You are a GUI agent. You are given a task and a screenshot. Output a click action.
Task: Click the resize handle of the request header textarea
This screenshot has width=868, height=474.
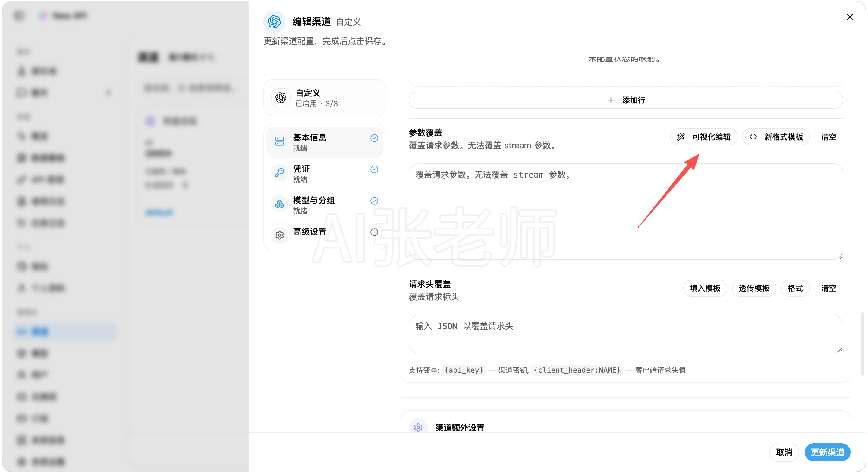(x=840, y=350)
